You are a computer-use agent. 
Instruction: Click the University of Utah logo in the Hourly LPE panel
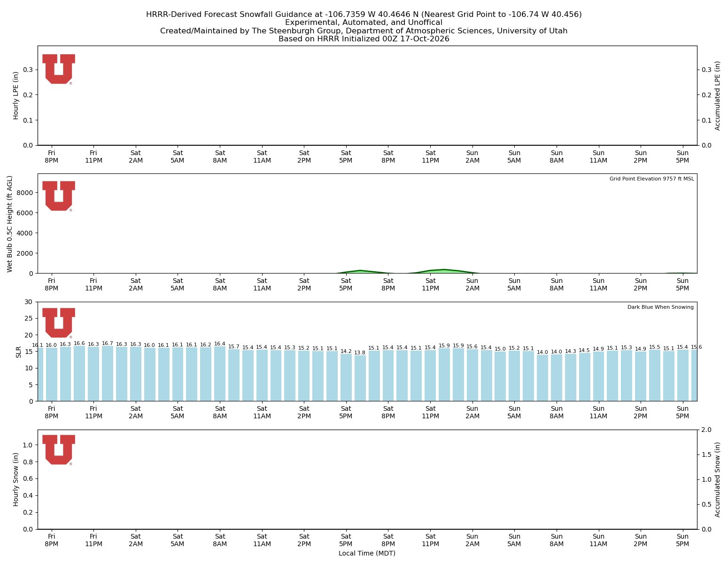59,69
